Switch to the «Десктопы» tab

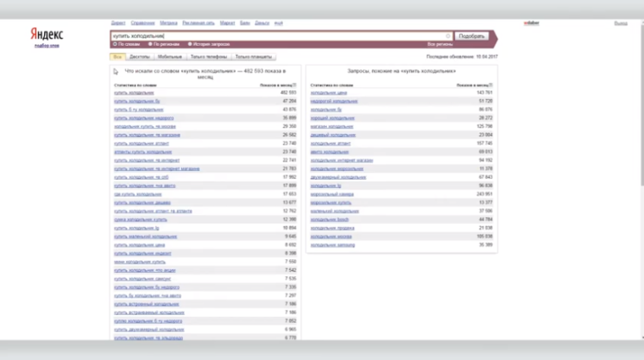(140, 56)
